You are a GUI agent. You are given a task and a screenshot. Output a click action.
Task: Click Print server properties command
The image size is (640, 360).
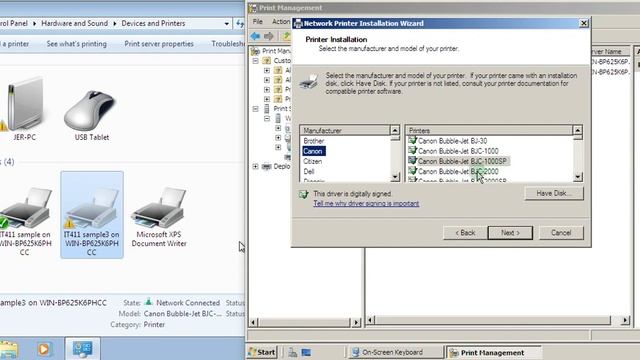coord(159,44)
